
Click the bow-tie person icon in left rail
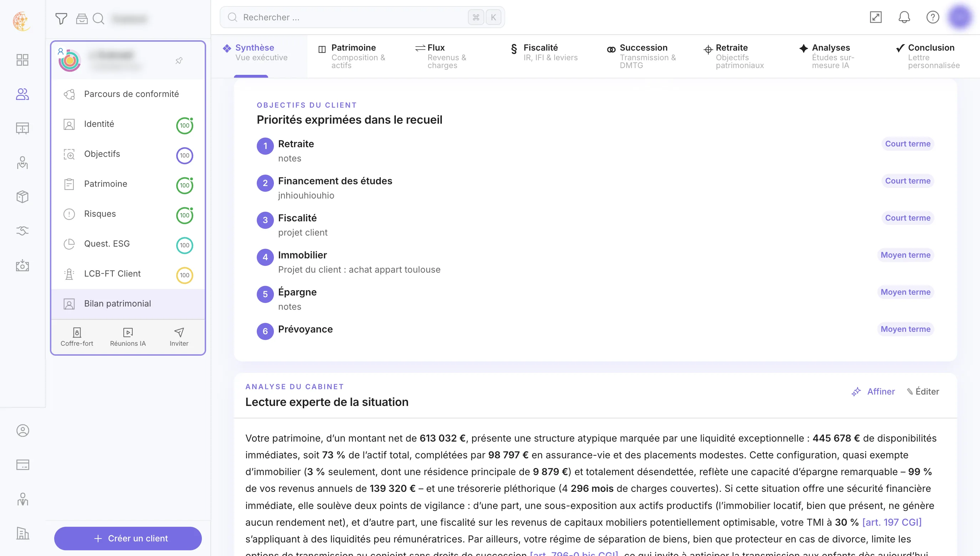[x=22, y=163]
